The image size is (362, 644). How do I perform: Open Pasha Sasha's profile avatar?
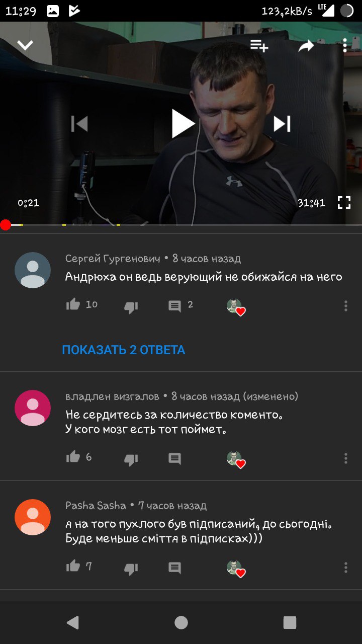click(33, 517)
